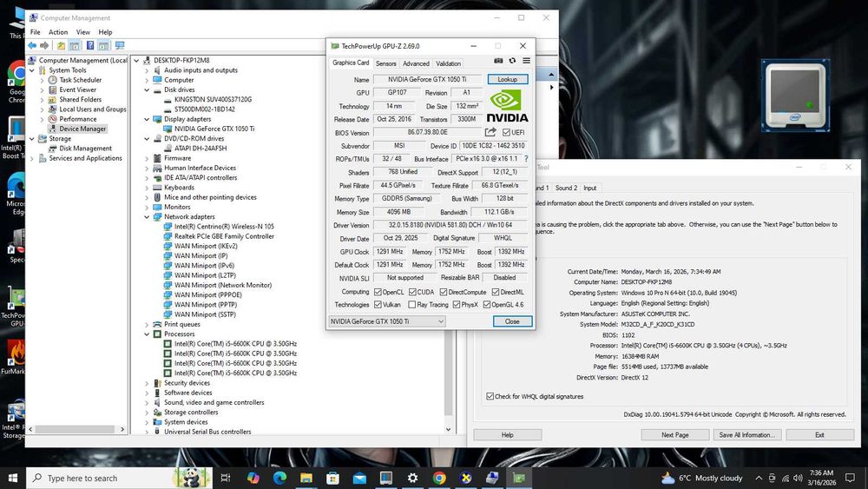Viewport: 868px width, 489px height.
Task: Open the GPU selector dropdown in GPU-Z
Action: click(387, 321)
